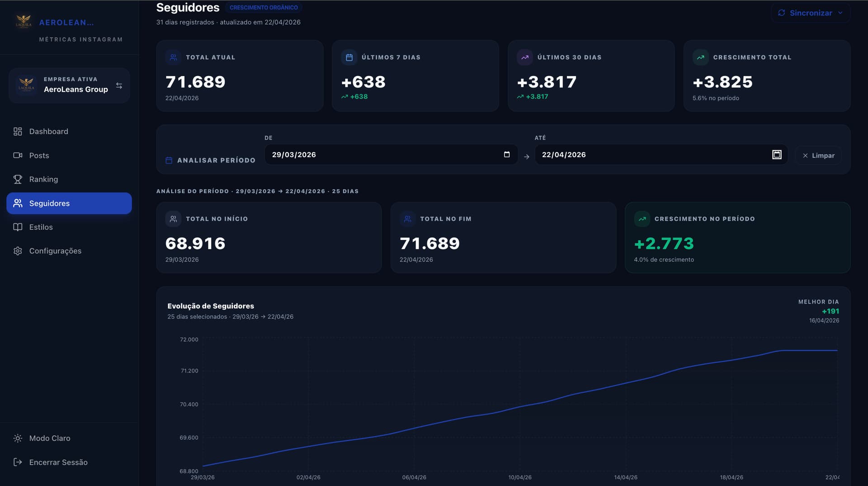Click the Estilos book icon
This screenshot has width=868, height=486.
(18, 227)
